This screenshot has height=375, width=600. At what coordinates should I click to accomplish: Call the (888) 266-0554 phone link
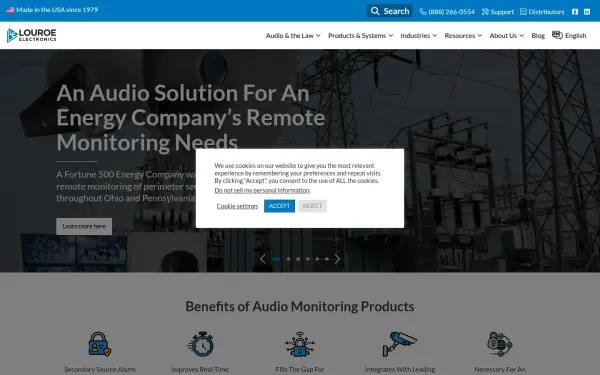coord(447,12)
